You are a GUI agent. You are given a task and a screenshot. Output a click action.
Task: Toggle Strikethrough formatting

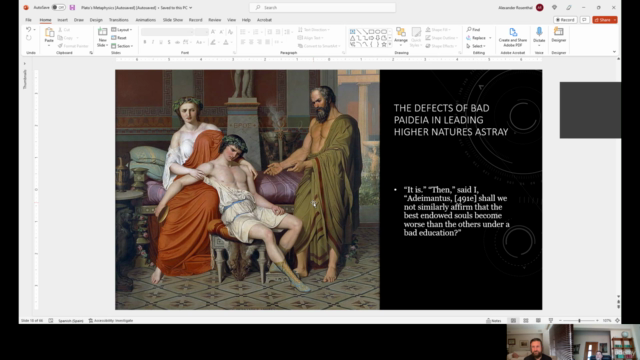pos(177,42)
